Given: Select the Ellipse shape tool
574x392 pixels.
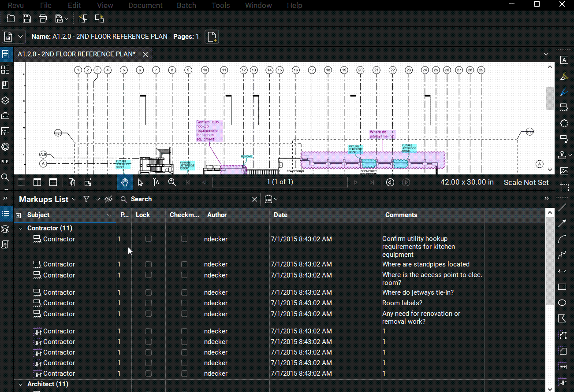Looking at the screenshot, I should point(562,303).
